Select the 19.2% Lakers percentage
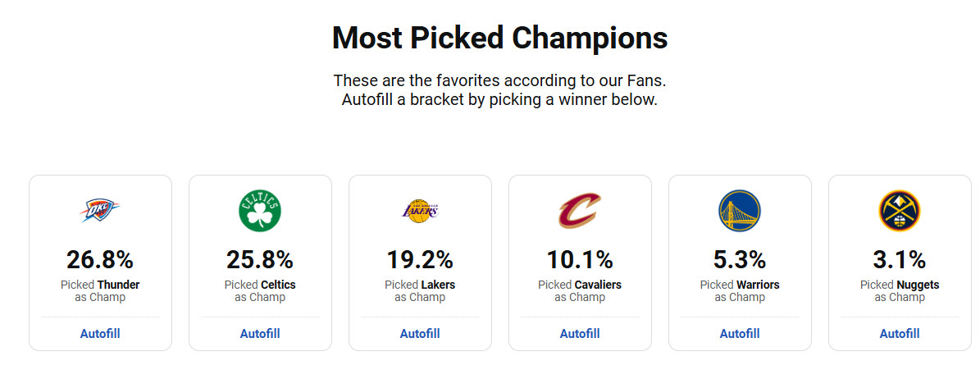Screen dimensions: 980x388 tap(420, 260)
